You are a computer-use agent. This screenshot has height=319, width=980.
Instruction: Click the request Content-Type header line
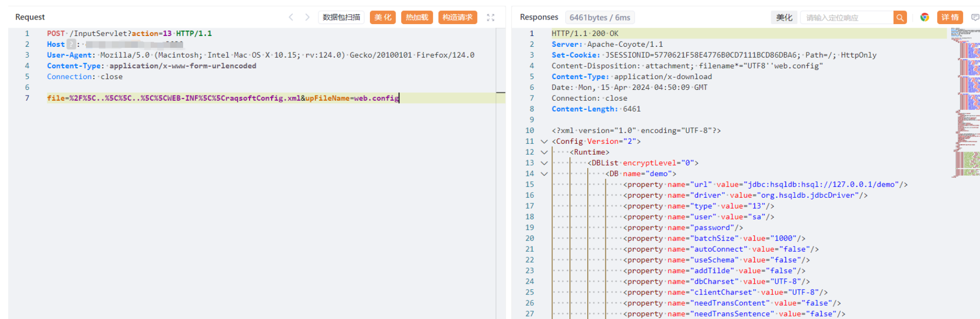pos(151,66)
